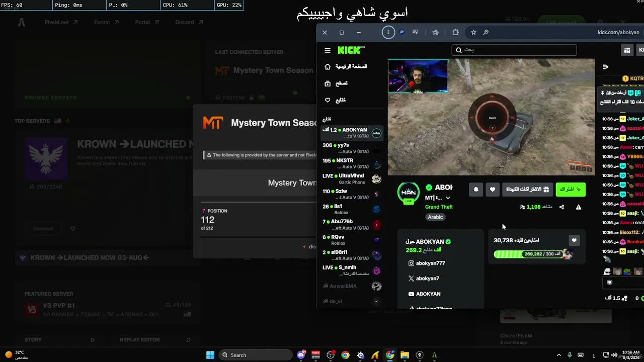Image resolution: width=644 pixels, height=362 pixels.
Task: Click the chat leaderboard icon button
Action: [x=627, y=50]
